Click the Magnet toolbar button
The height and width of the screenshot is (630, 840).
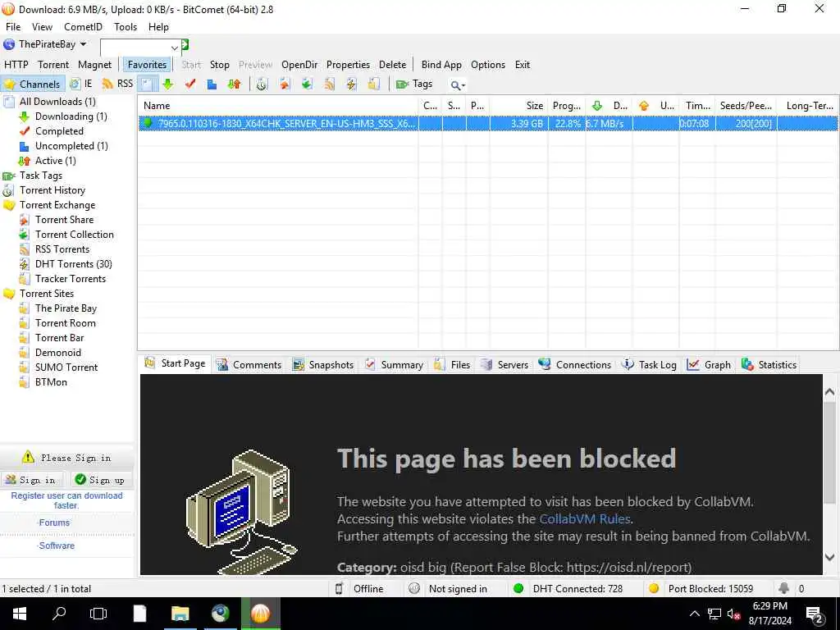click(x=94, y=65)
